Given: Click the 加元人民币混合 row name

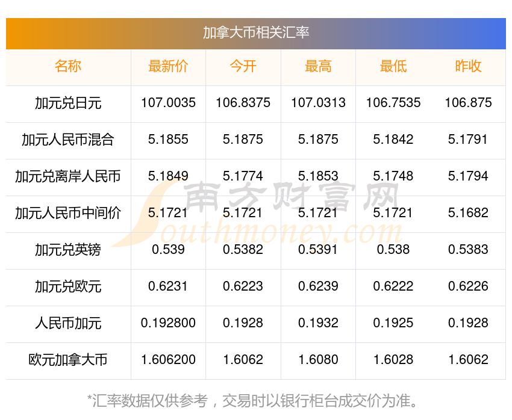Looking at the screenshot, I should click(x=68, y=140).
